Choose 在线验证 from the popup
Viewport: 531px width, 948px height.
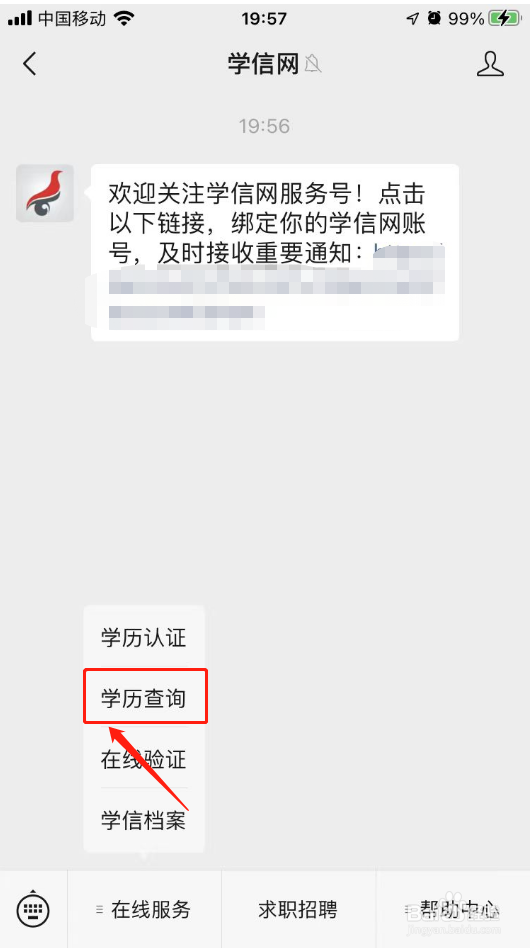click(144, 759)
